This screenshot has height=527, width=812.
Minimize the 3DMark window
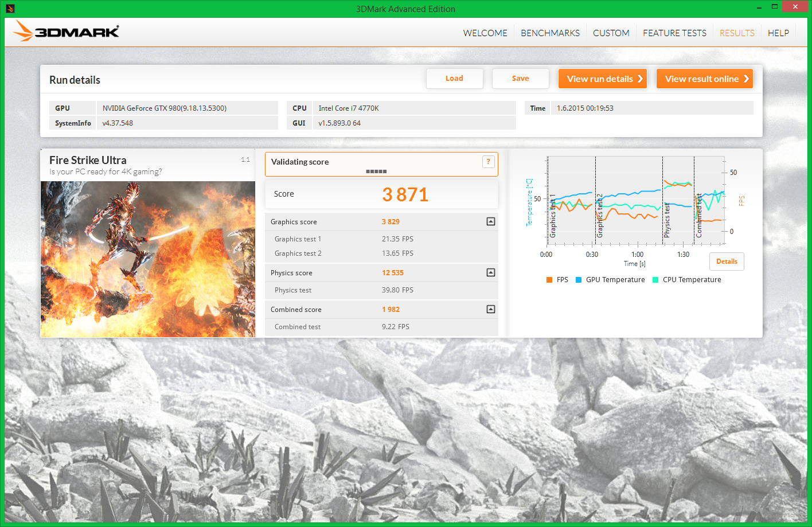(x=759, y=7)
